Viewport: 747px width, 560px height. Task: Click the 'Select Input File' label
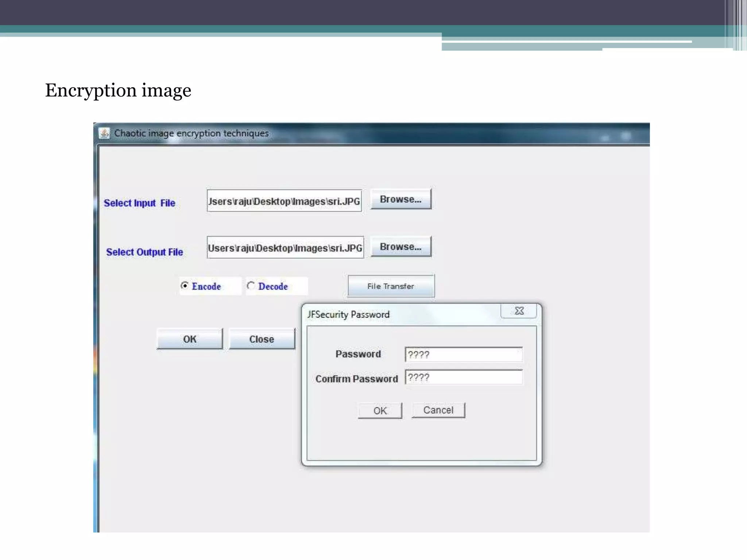(140, 203)
